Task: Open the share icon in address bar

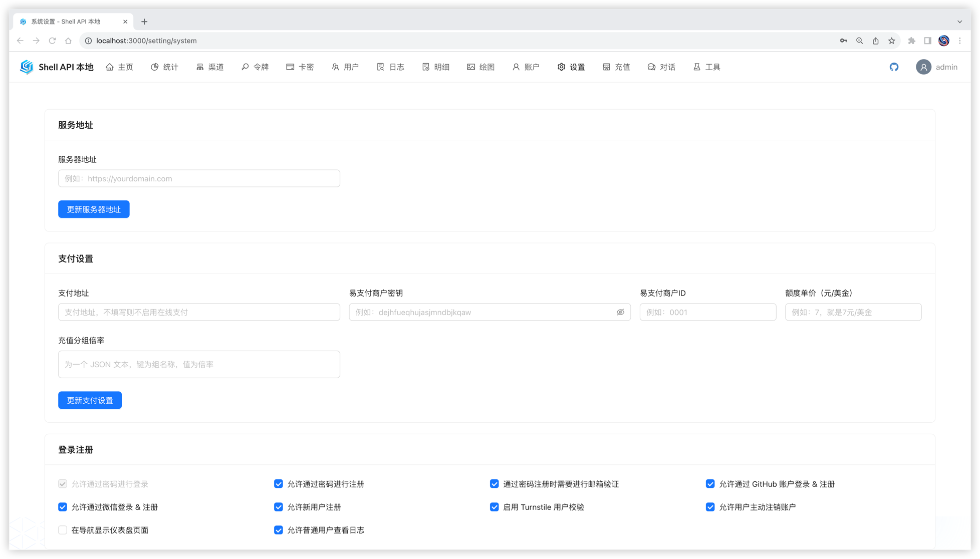Action: click(x=875, y=41)
